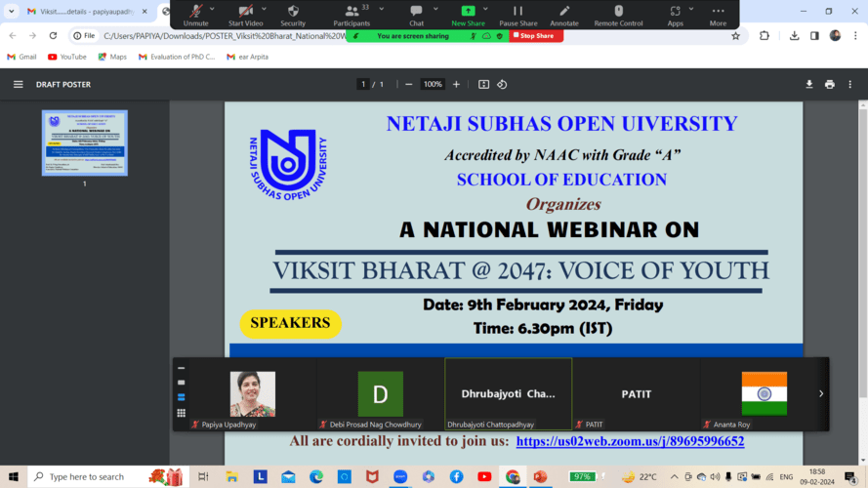
Task: Select Papiya Upadhyay video tile
Action: click(x=253, y=394)
